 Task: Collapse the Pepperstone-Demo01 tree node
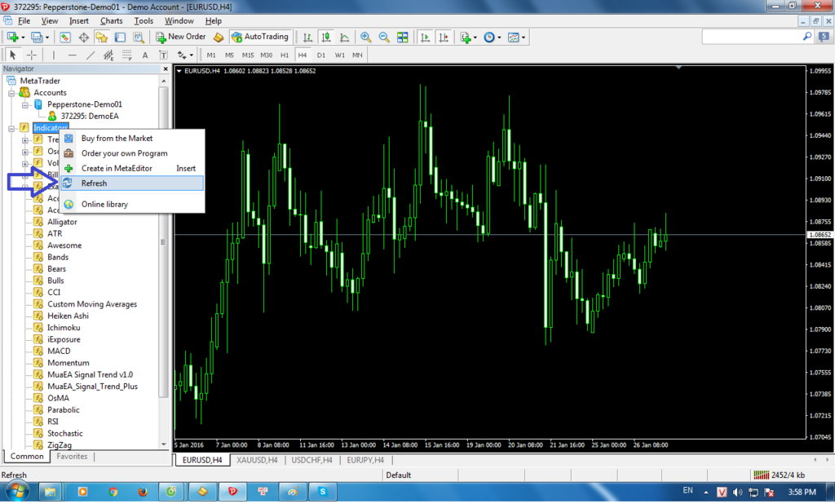click(x=25, y=105)
